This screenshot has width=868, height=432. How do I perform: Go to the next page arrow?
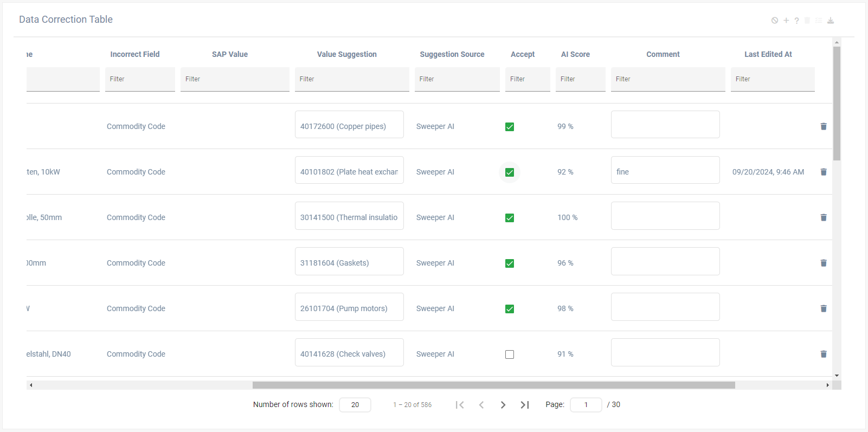click(x=503, y=405)
